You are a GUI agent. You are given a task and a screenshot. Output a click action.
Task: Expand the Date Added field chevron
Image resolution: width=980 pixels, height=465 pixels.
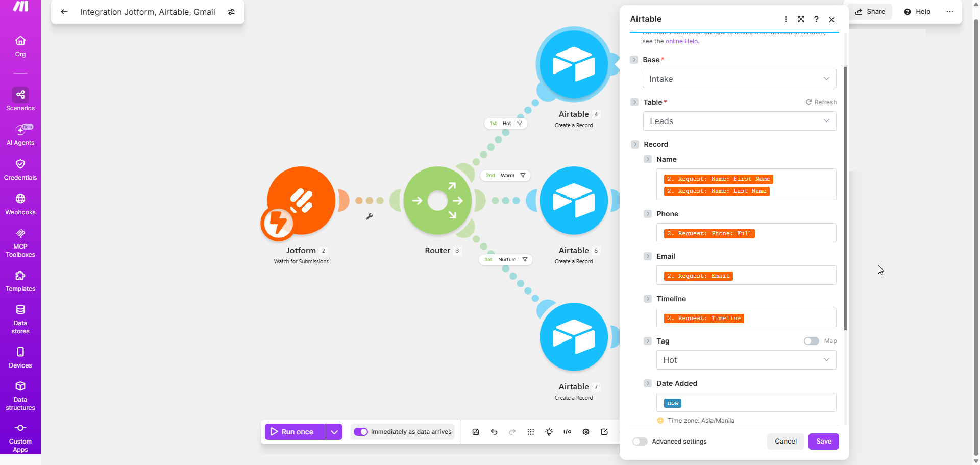point(648,383)
